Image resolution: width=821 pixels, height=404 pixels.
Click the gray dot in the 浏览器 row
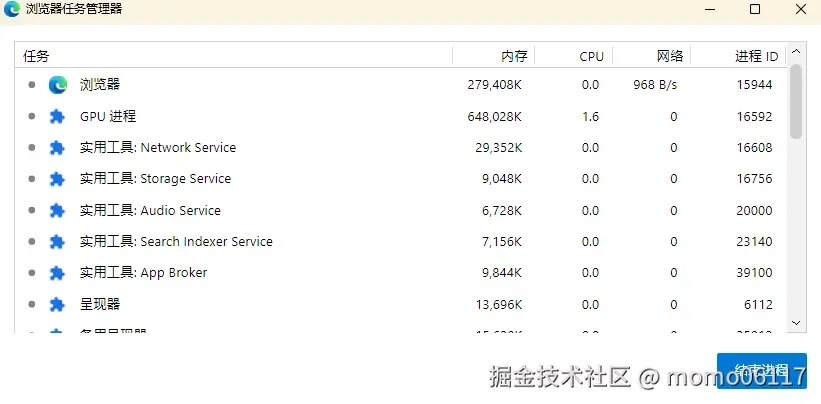click(32, 84)
